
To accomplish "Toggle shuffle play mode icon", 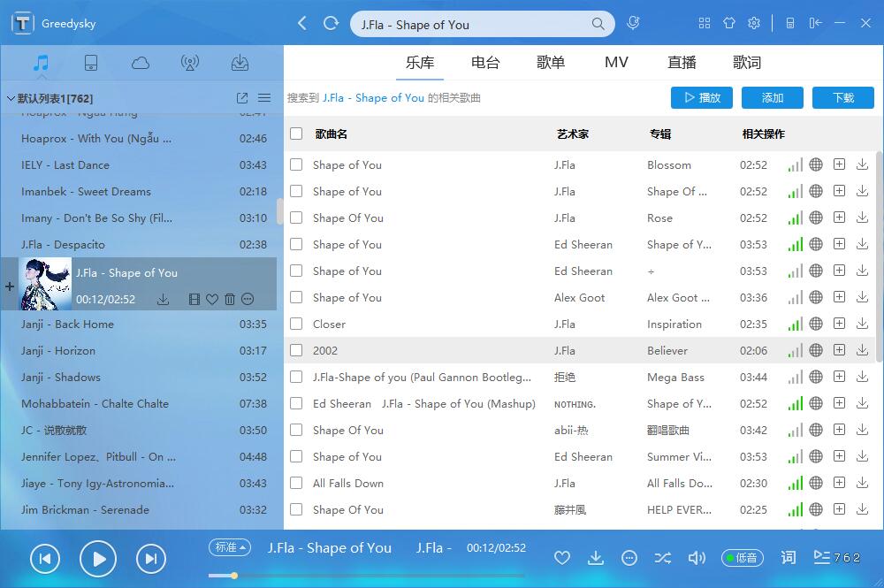I will pos(662,558).
